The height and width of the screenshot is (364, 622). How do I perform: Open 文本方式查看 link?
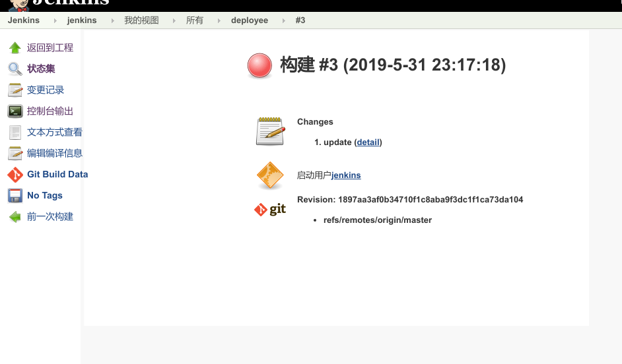point(55,133)
